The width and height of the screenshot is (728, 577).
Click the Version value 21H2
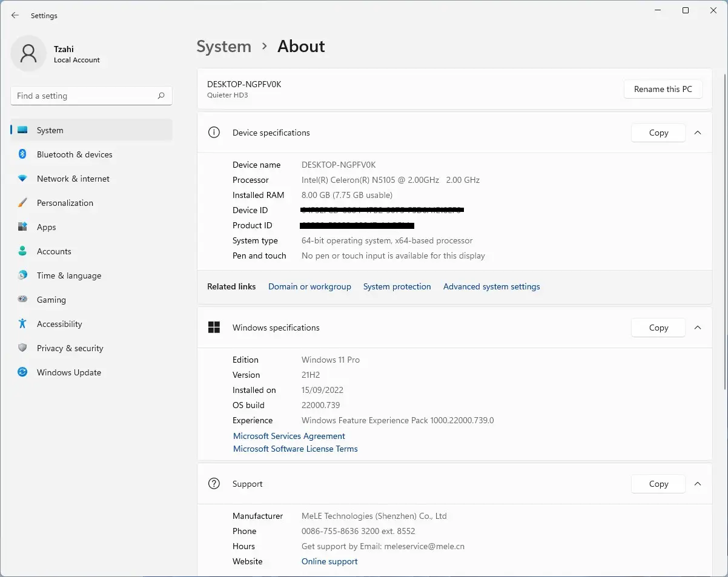coord(311,375)
